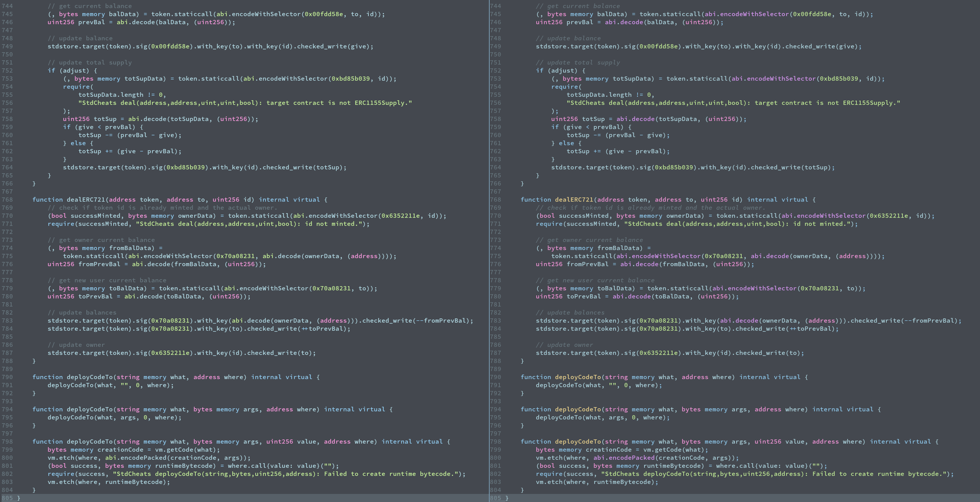This screenshot has height=502, width=980.
Task: Click '// get owner current balance' in left pane
Action: (101, 240)
